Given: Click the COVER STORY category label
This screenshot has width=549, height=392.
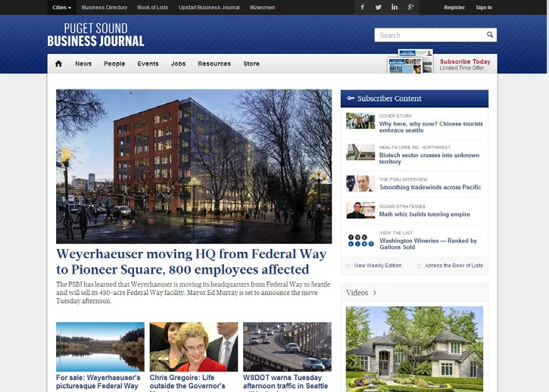Looking at the screenshot, I should click(395, 116).
